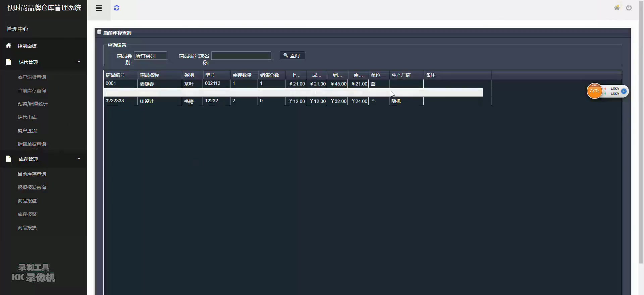Click the 类别 column header
The width and height of the screenshot is (644, 295).
click(192, 75)
